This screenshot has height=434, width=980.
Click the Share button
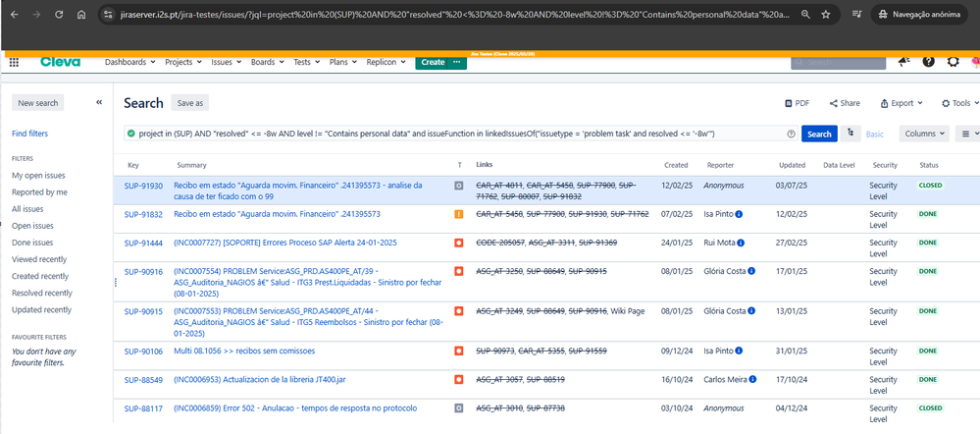point(845,103)
